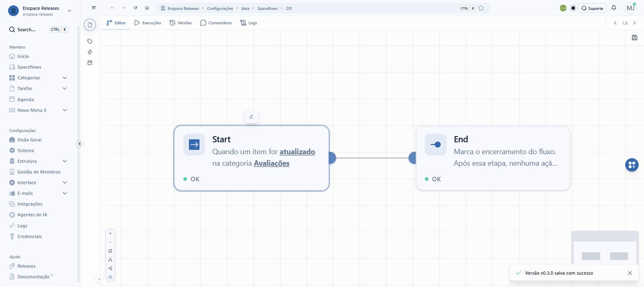Click the Configurações breadcrumb
This screenshot has width=644, height=287.
coord(220,8)
